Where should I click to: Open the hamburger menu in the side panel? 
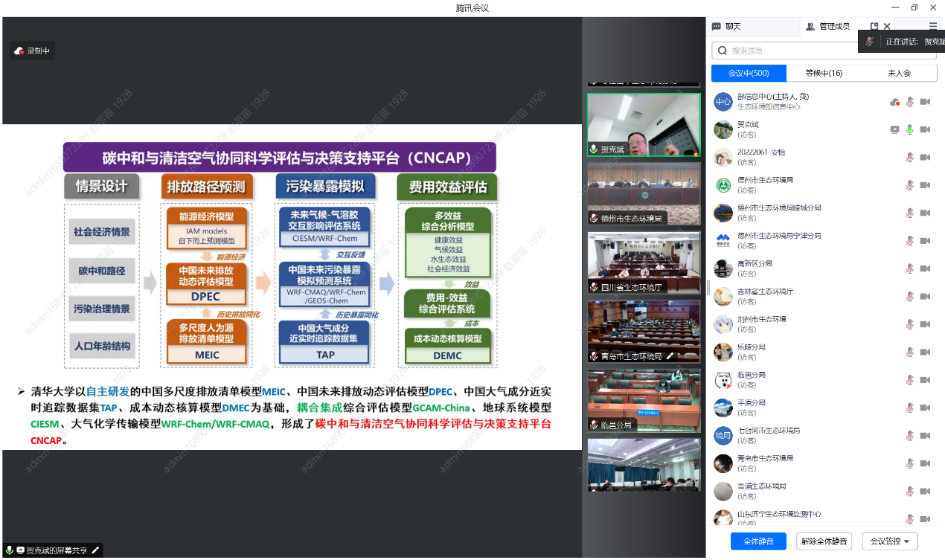click(x=932, y=26)
